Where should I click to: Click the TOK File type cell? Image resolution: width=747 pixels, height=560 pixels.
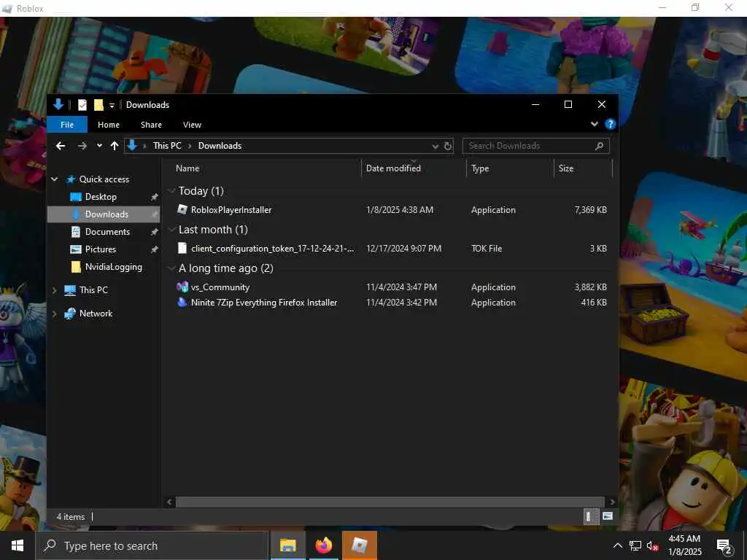point(487,248)
